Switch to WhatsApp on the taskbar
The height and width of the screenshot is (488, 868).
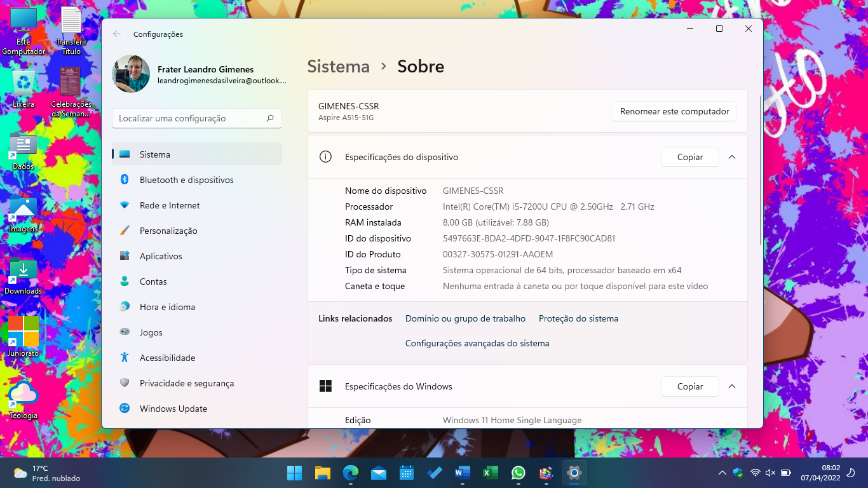point(519,473)
